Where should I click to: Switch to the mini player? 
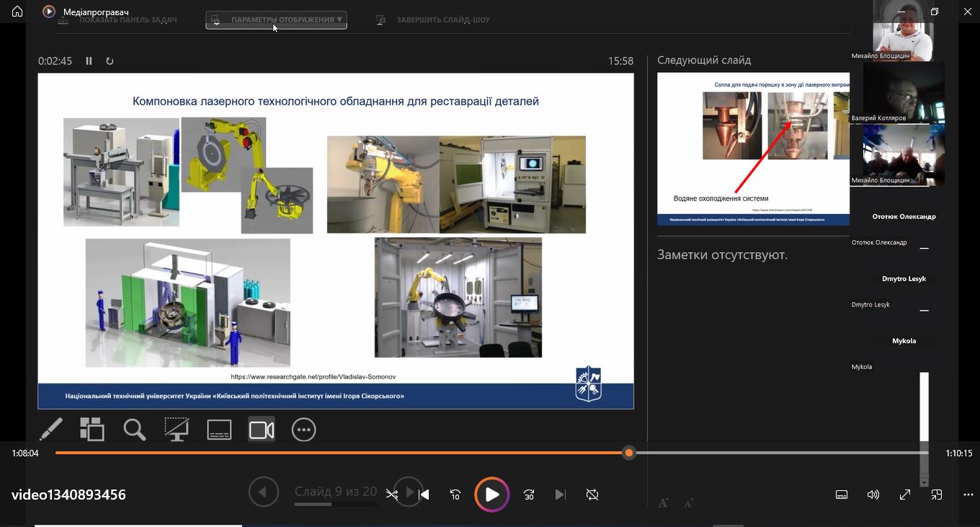[937, 495]
